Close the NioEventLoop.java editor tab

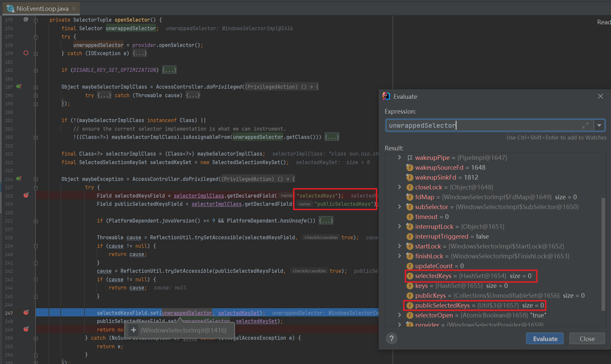[74, 9]
